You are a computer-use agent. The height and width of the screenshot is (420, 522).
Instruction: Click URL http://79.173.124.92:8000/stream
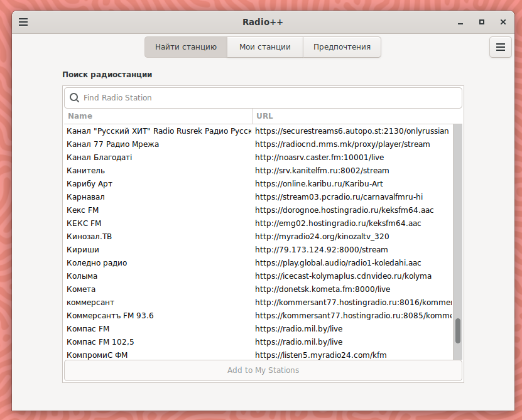click(321, 250)
